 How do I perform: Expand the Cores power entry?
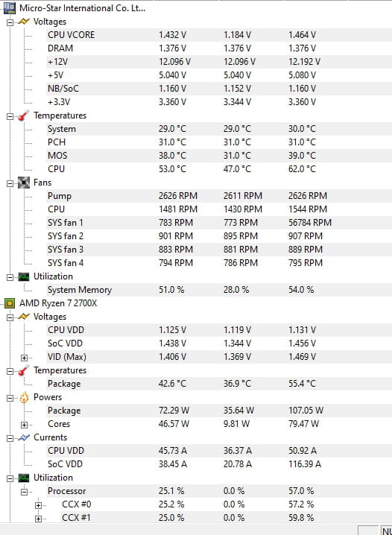click(x=24, y=425)
